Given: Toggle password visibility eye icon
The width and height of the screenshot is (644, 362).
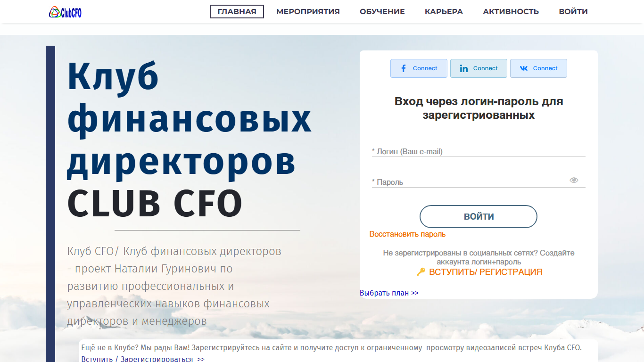Looking at the screenshot, I should [x=574, y=180].
